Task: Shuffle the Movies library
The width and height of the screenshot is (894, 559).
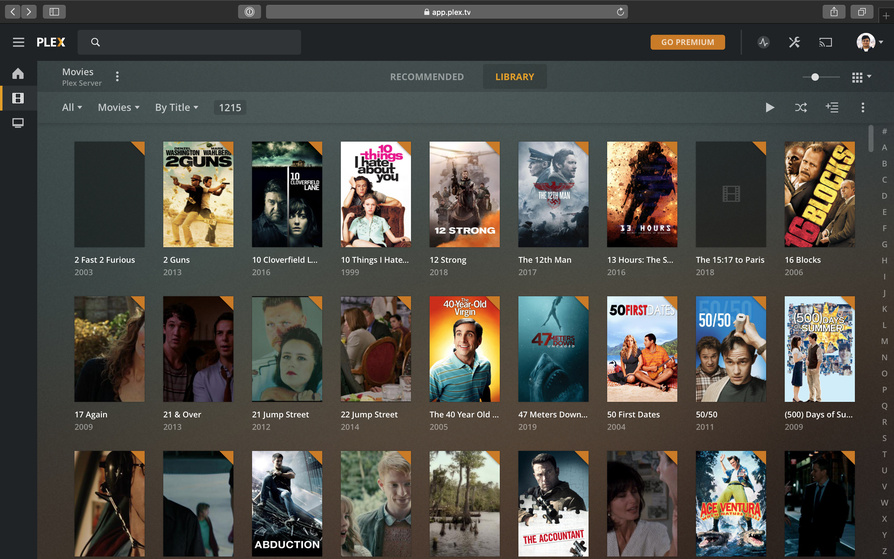Action: (801, 107)
